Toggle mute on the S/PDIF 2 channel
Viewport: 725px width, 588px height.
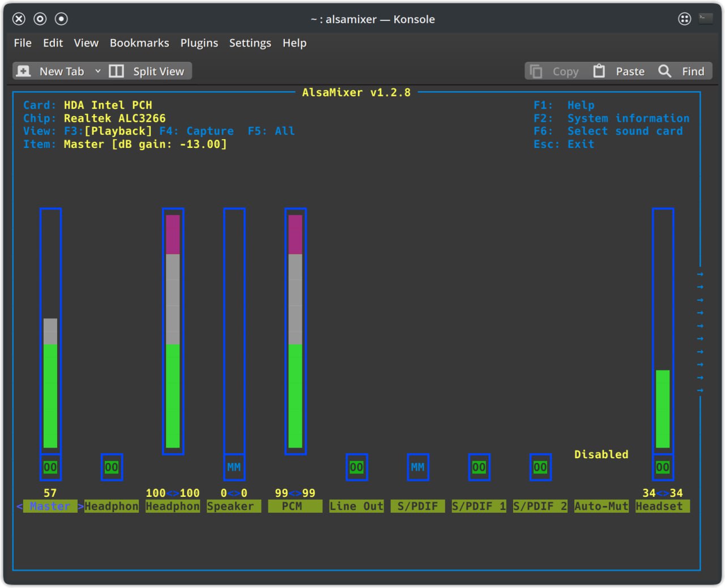click(540, 467)
